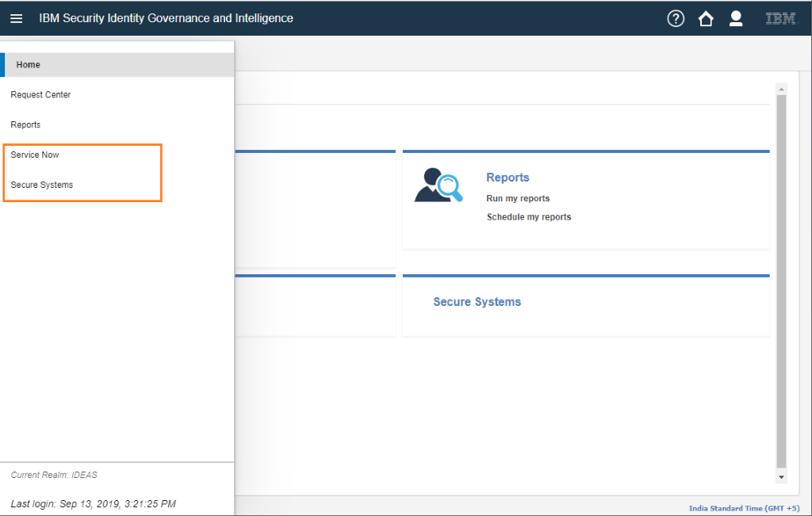
Task: Click the IBM Security Identity Governance title
Action: 167,18
